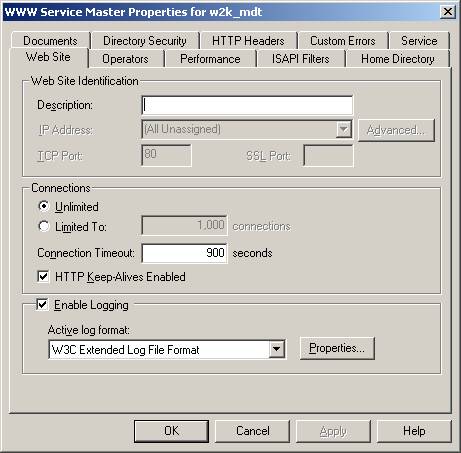Switch to the ISAPI Filters tab

[300, 59]
